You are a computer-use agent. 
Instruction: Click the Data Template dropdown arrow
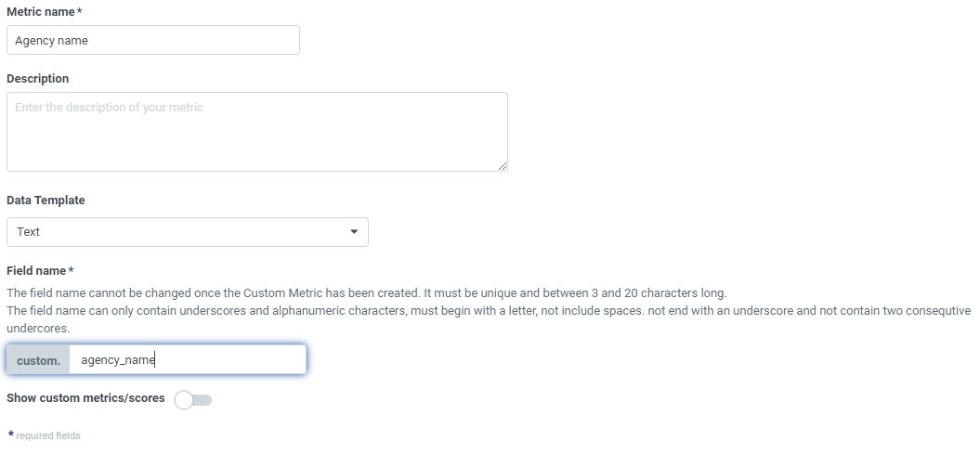[x=354, y=232]
